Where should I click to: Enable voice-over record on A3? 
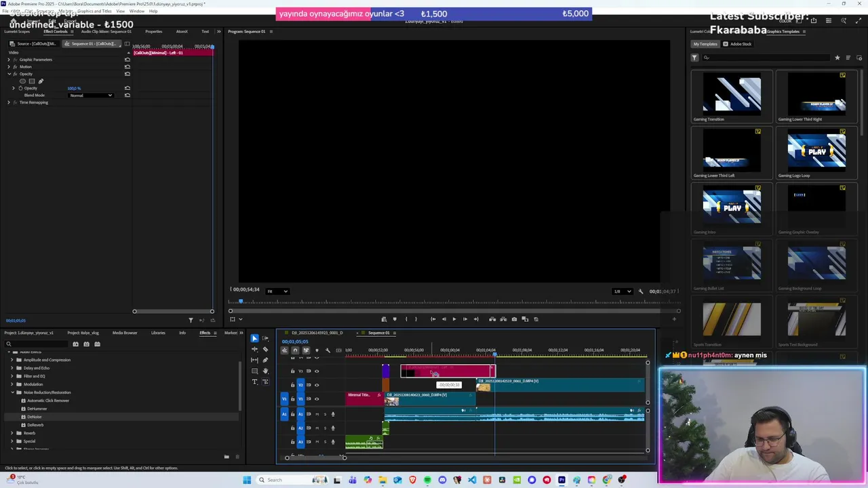pos(333,442)
